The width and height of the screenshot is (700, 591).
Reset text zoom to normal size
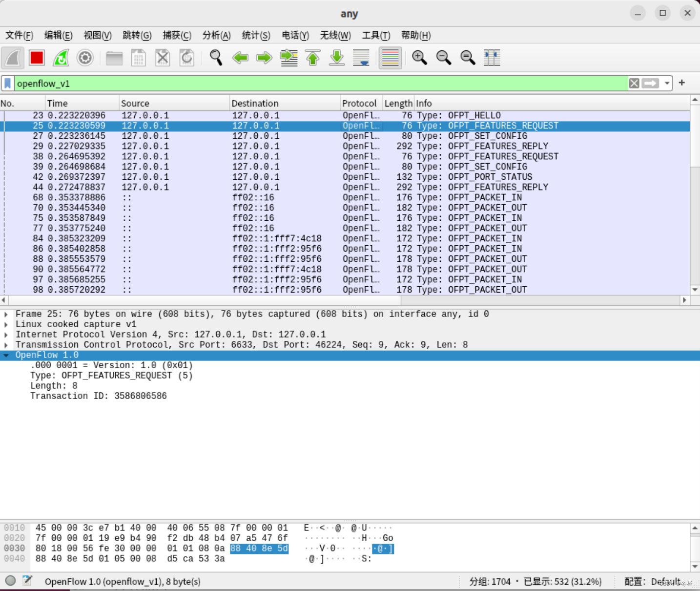468,58
